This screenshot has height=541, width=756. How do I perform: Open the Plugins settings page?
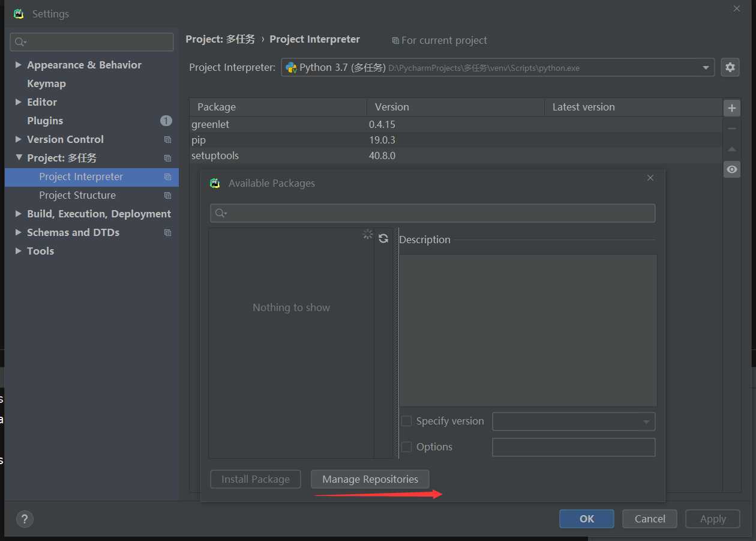pos(45,121)
